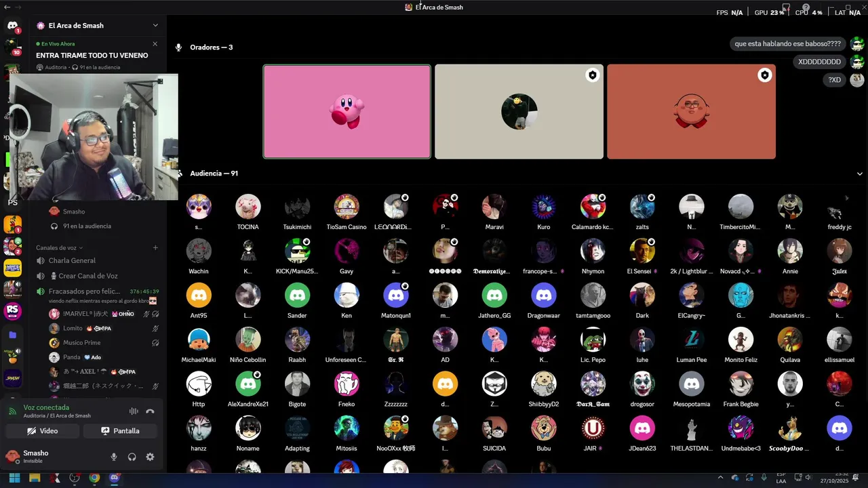Image resolution: width=868 pixels, height=488 pixels.
Task: Open chat message 'XDDDDDDDD'
Action: click(819, 62)
